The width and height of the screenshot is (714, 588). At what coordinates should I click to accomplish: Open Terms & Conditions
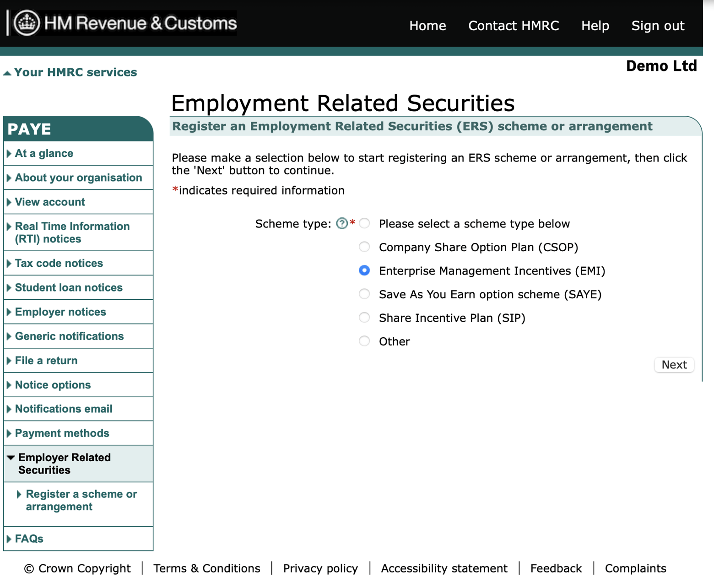[206, 568]
